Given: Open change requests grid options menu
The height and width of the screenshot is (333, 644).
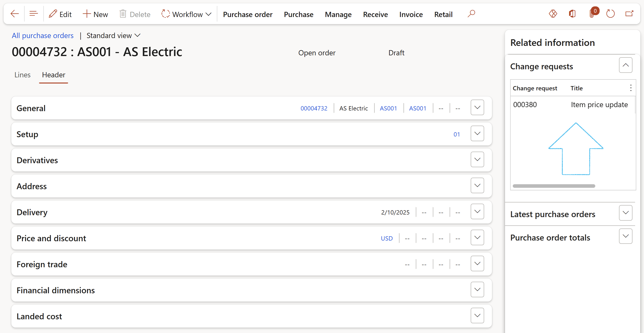Looking at the screenshot, I should point(631,88).
